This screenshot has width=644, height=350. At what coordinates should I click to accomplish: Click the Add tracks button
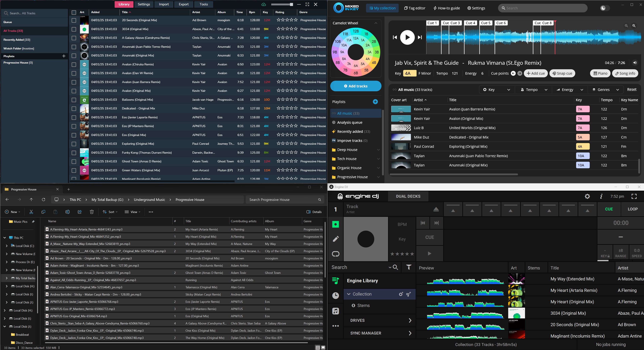(356, 86)
